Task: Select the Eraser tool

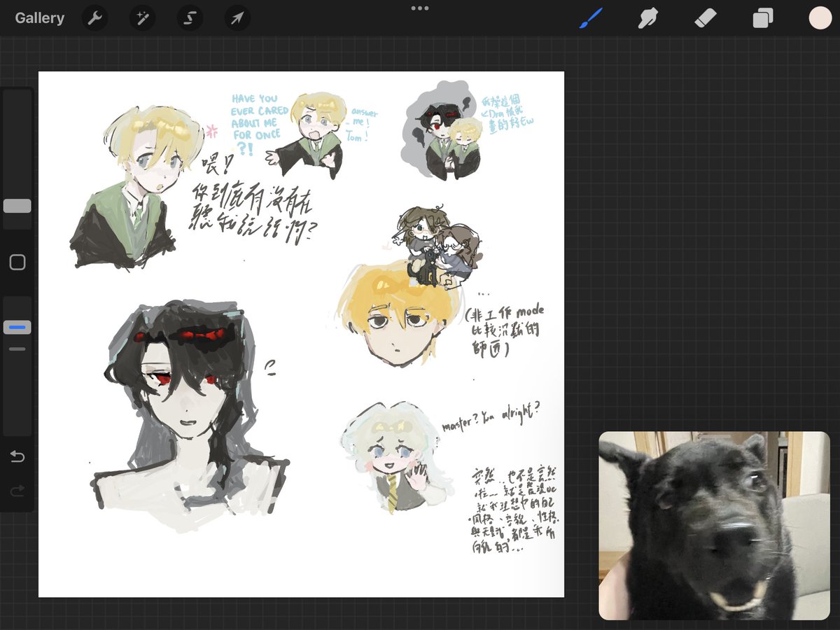Action: tap(707, 18)
